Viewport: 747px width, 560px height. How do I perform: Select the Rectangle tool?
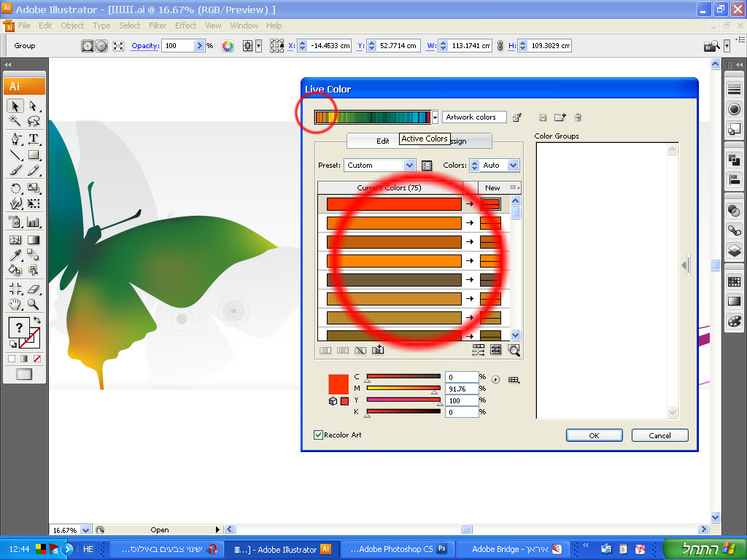coord(33,155)
